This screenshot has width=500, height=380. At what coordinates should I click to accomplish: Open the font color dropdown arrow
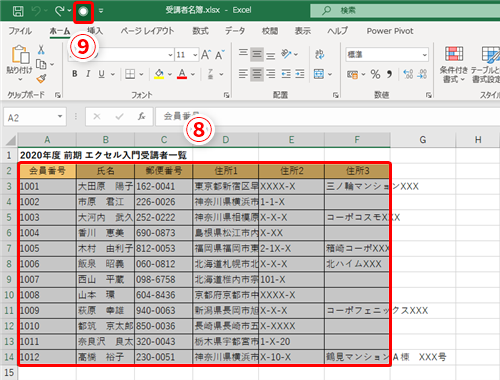click(193, 74)
